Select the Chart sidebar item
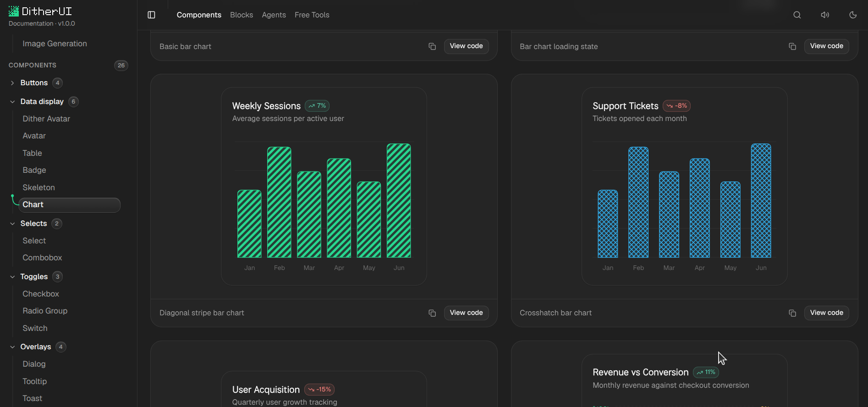Screen dimensions: 868x407 pos(70,205)
